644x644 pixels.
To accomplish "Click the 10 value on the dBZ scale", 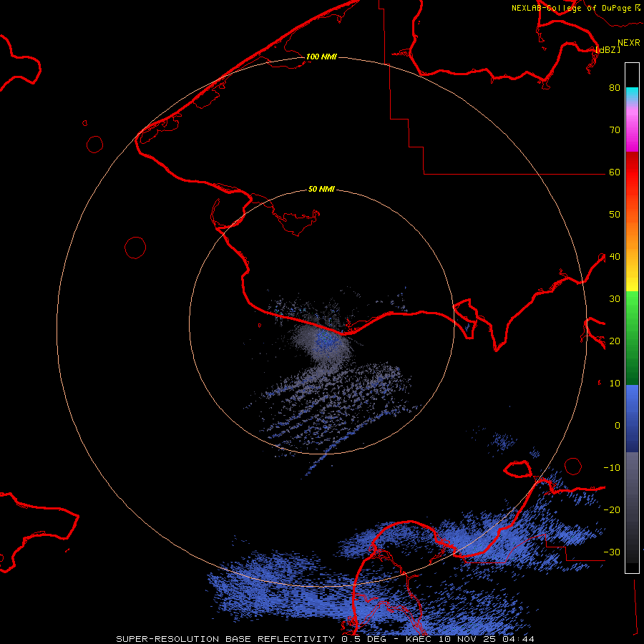I will tap(615, 384).
